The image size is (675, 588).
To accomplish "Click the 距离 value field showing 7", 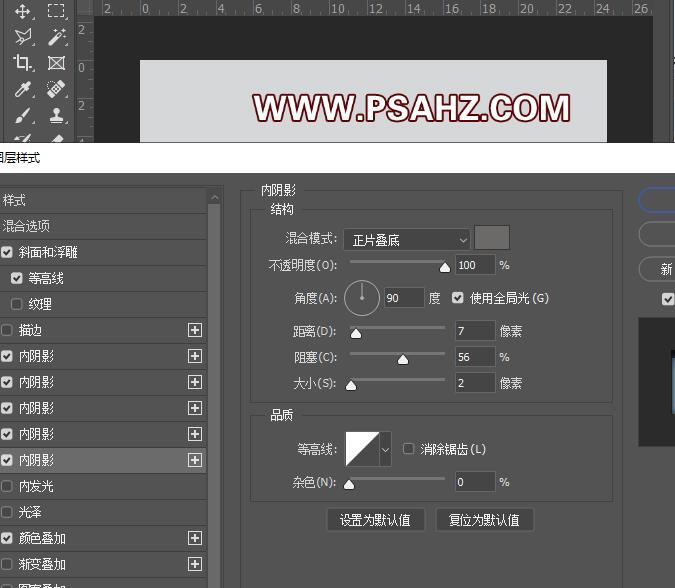I will pos(475,331).
